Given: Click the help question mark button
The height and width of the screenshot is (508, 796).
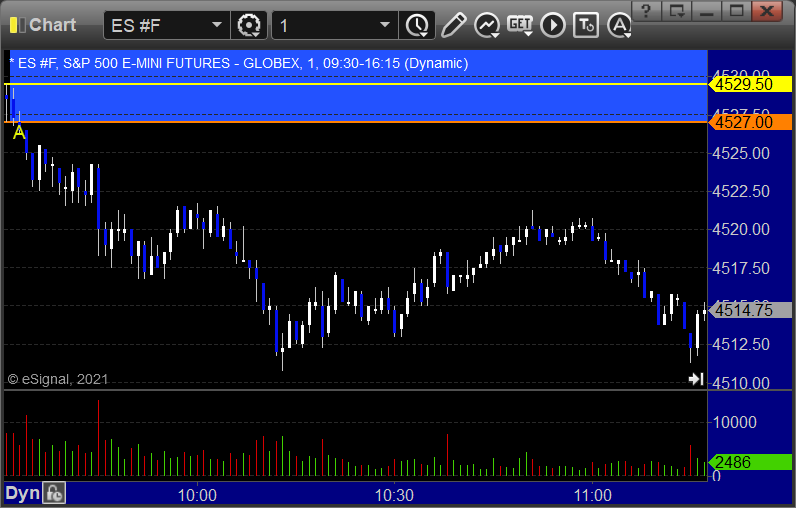Looking at the screenshot, I should coord(646,11).
